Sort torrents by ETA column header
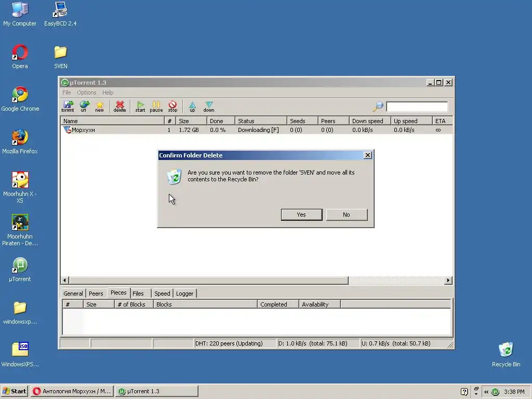The image size is (532, 399). 443,121
